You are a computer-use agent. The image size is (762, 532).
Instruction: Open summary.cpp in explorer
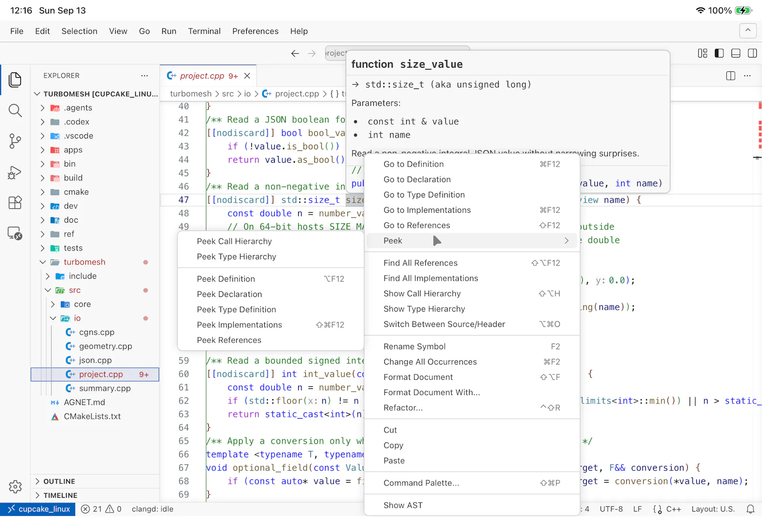(x=95, y=388)
